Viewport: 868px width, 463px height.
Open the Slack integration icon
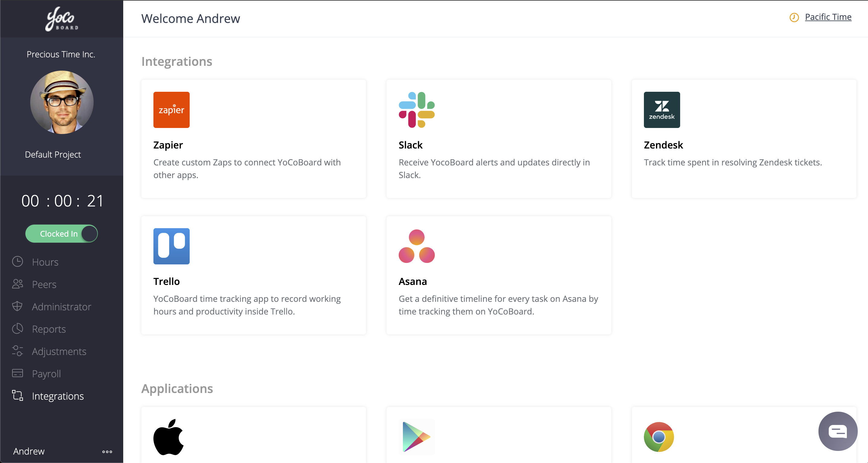pos(416,110)
